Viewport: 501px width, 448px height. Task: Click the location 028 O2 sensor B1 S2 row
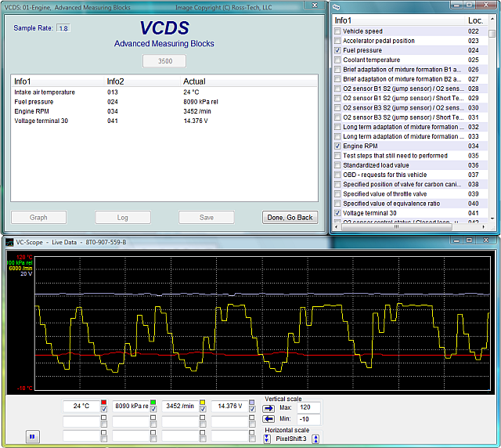tap(410, 89)
